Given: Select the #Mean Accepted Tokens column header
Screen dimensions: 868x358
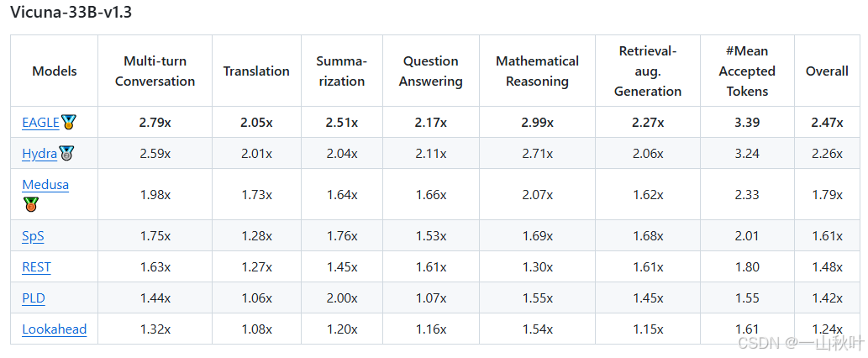Looking at the screenshot, I should click(747, 71).
